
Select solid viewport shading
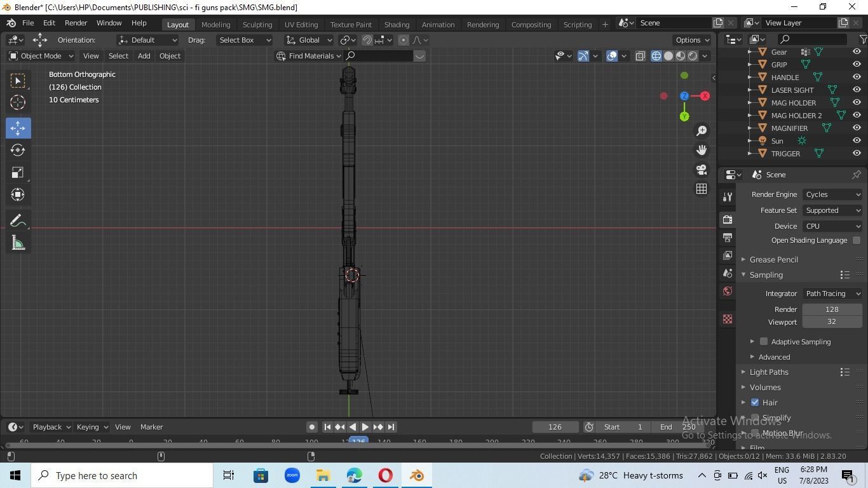(x=668, y=56)
